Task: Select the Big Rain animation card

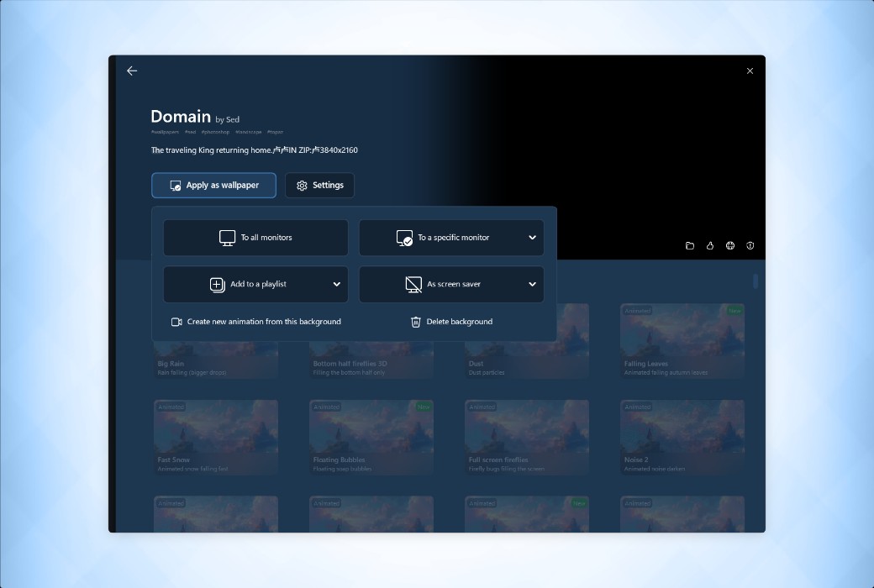Action: (216, 360)
